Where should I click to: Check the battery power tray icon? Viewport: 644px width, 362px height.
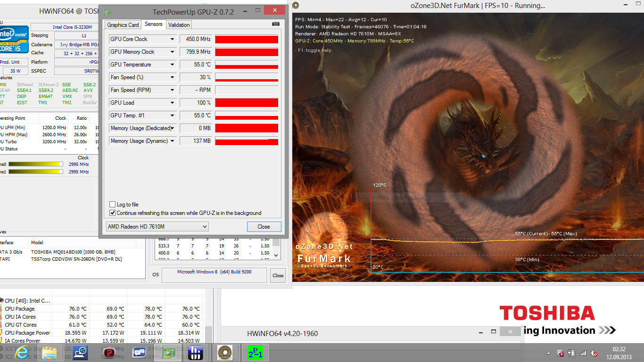(571, 353)
